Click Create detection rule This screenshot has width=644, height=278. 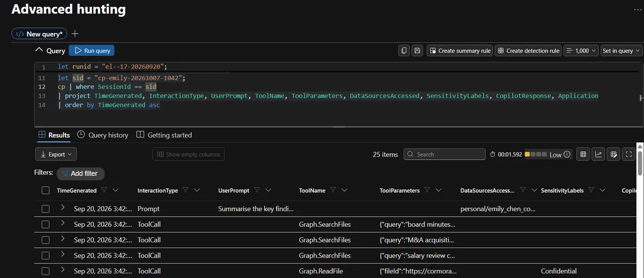coord(528,50)
